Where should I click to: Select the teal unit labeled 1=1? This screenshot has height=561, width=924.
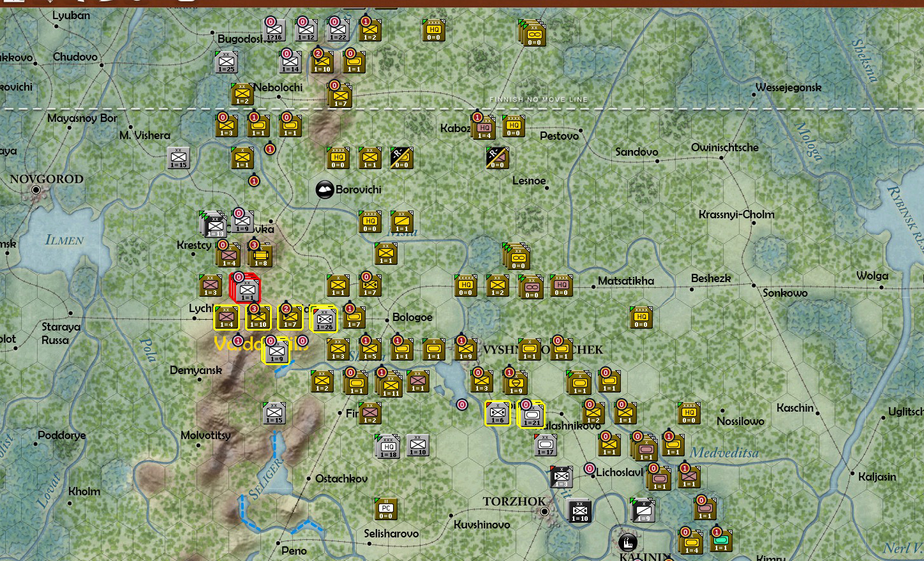pyautogui.click(x=721, y=541)
